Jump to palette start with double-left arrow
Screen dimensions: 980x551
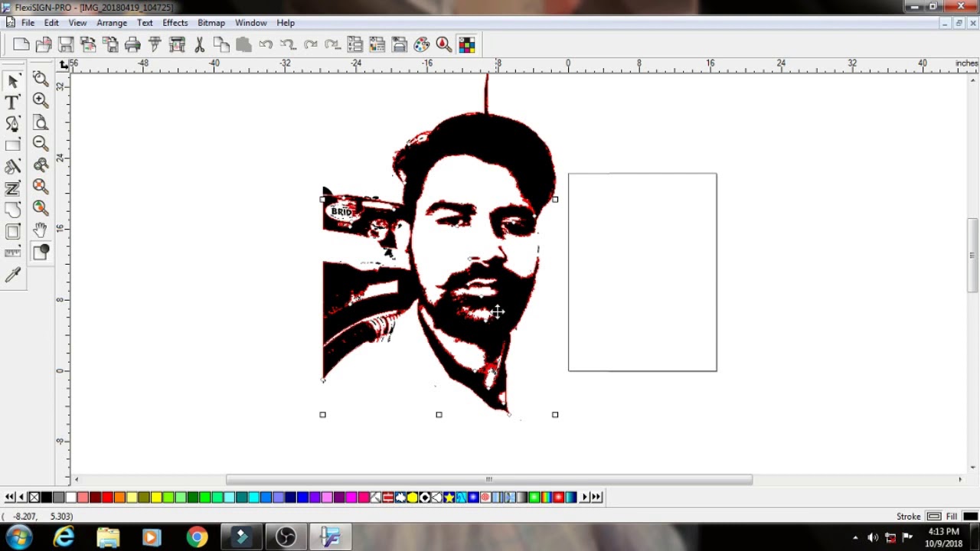pos(10,497)
